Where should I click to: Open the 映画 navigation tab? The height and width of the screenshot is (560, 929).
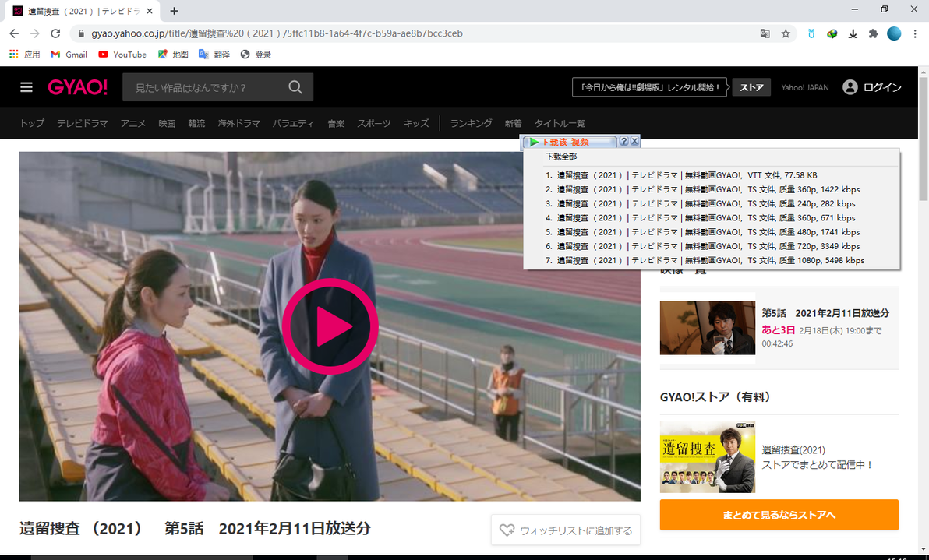click(x=167, y=123)
